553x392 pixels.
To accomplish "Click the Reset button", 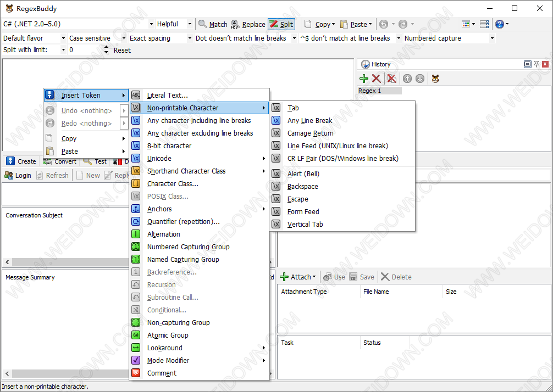I will coord(122,50).
